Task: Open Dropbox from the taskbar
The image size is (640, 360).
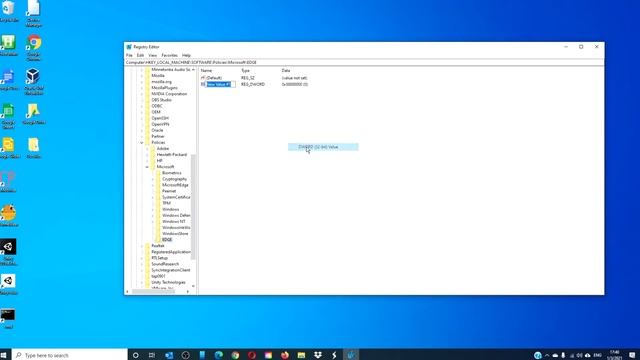Action: pos(318,355)
